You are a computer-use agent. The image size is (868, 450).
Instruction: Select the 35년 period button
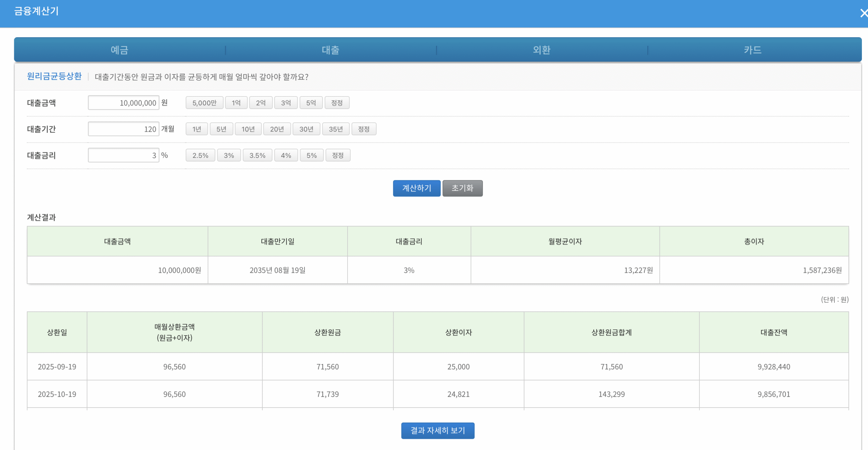pyautogui.click(x=335, y=129)
